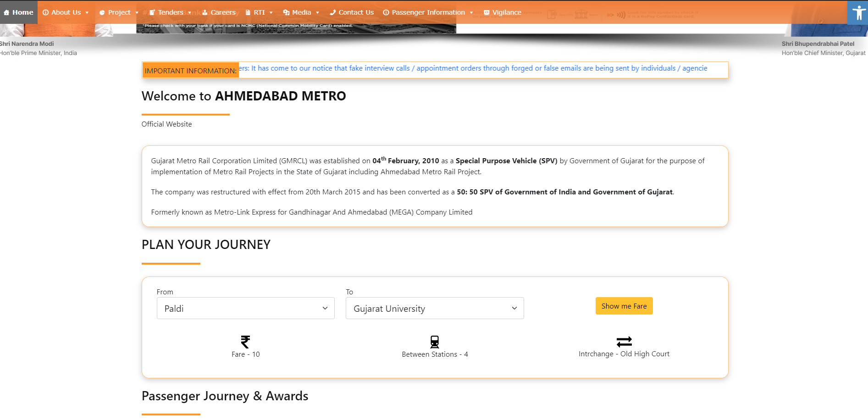
Task: Open the Passenger Information menu
Action: tap(428, 12)
